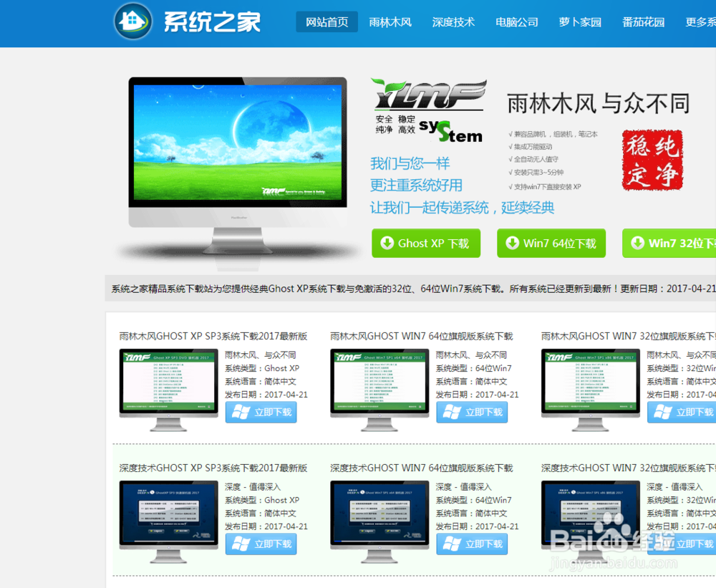Open the 萝卜家园 navigation item
The image size is (716, 588).
pos(580,22)
